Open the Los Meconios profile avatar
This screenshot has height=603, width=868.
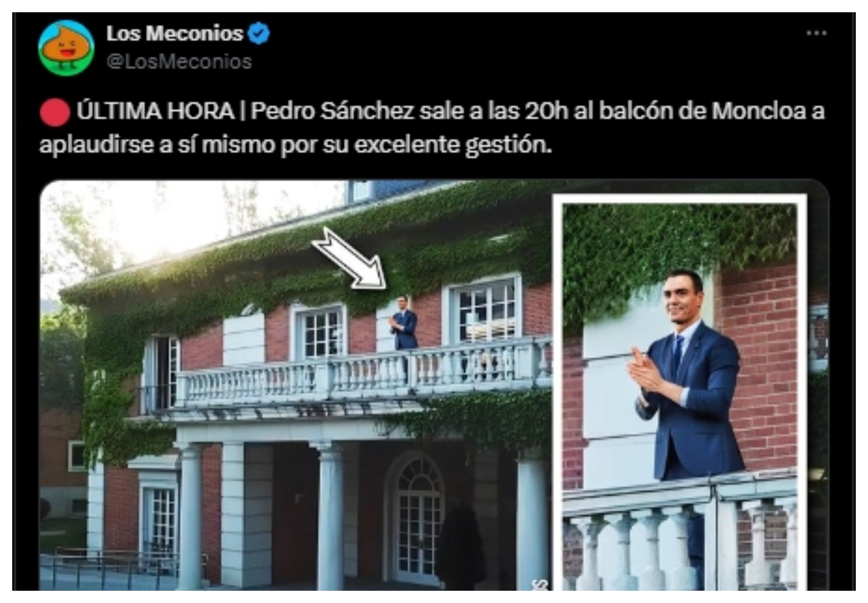tap(66, 48)
